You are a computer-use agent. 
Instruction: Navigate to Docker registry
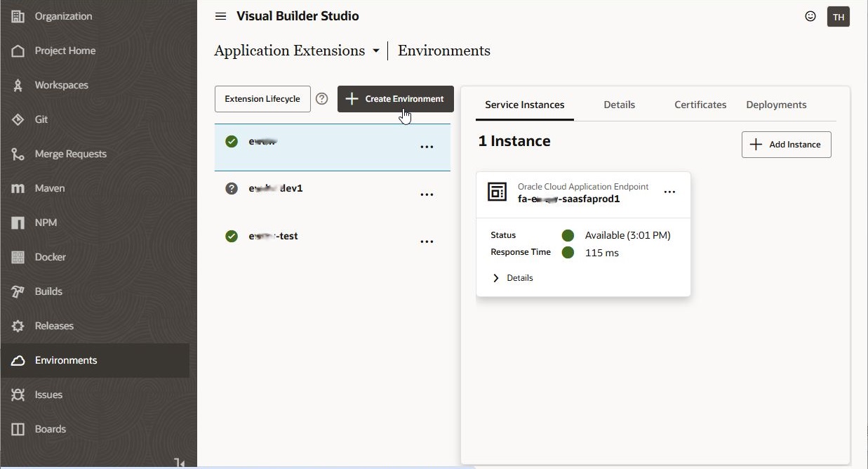[50, 257]
